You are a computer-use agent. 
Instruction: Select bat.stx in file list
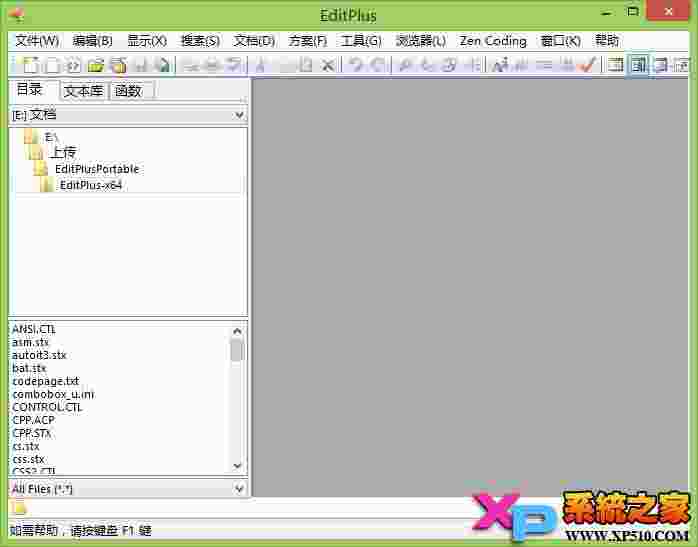29,368
